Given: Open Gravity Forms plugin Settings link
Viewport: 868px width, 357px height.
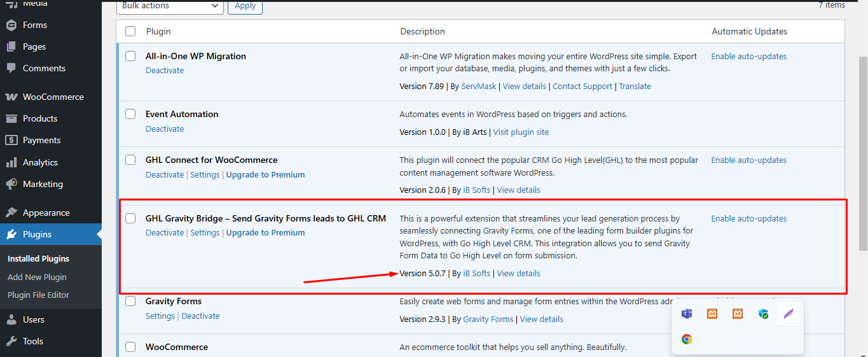Looking at the screenshot, I should (160, 316).
